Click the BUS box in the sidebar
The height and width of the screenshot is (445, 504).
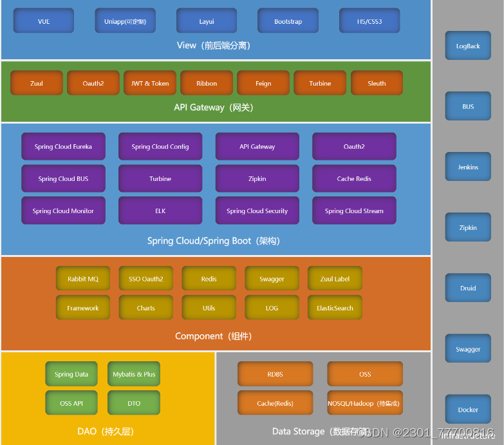[x=468, y=106]
